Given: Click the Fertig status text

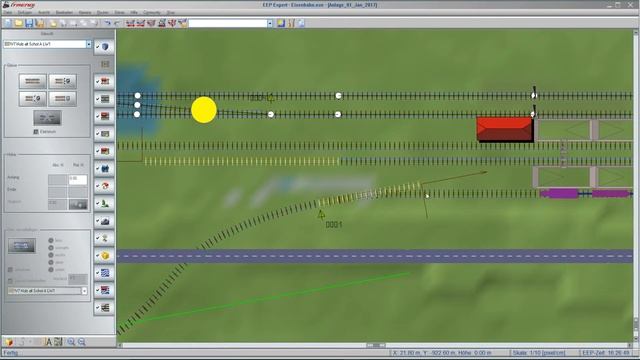Looking at the screenshot, I should click(11, 353).
